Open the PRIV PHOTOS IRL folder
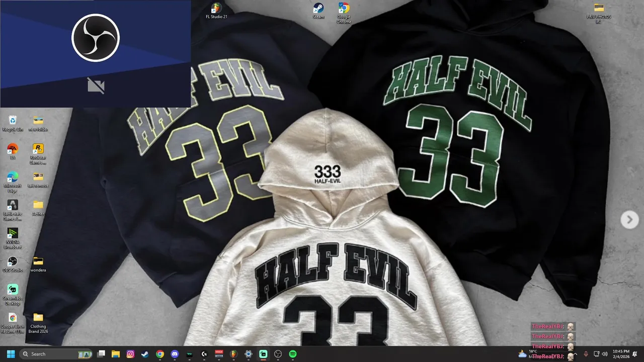Screen dimensions: 644x362 [x=599, y=13]
